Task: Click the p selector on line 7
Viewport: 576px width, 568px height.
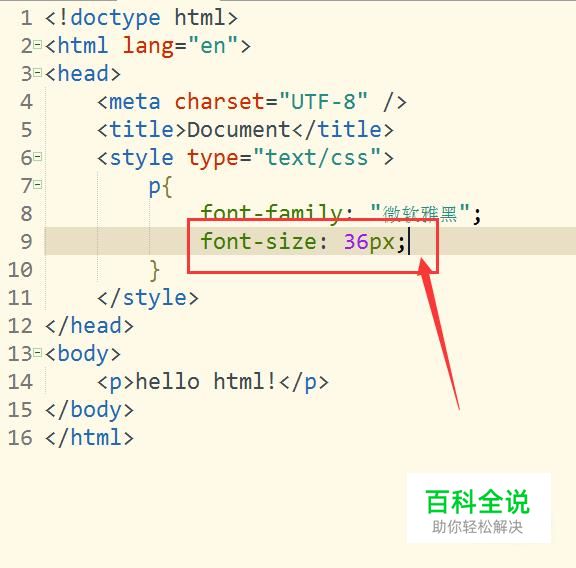Action: coord(154,187)
